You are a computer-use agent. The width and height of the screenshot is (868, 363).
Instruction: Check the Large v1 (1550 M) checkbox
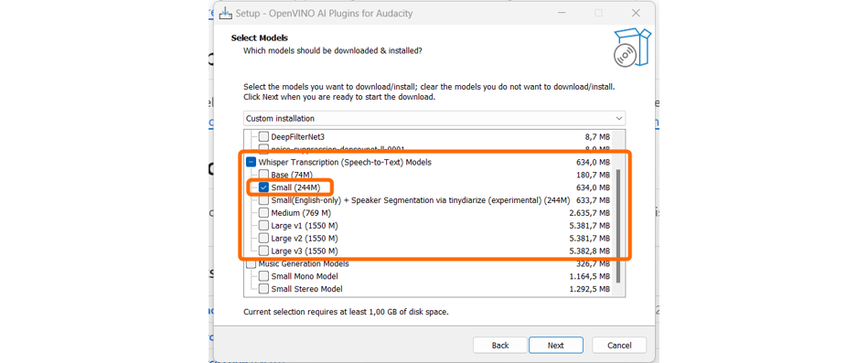coord(263,226)
